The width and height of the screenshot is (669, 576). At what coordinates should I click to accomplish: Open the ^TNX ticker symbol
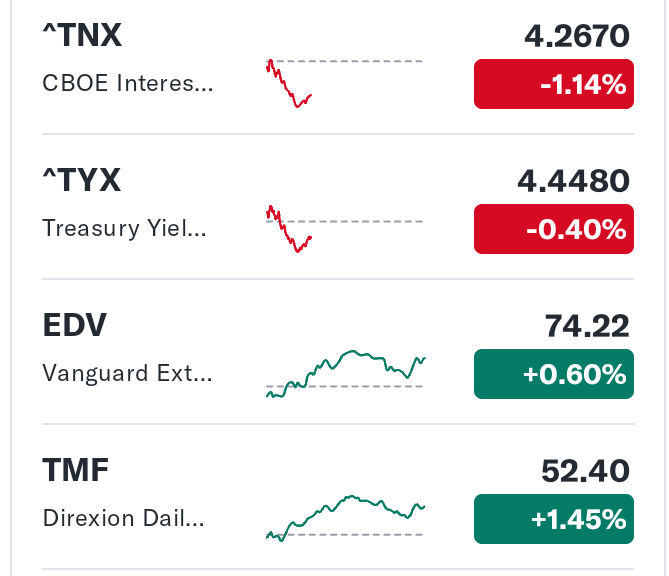[82, 35]
